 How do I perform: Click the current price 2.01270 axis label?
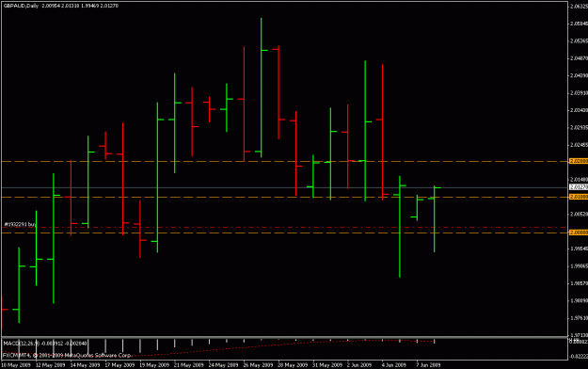(579, 187)
